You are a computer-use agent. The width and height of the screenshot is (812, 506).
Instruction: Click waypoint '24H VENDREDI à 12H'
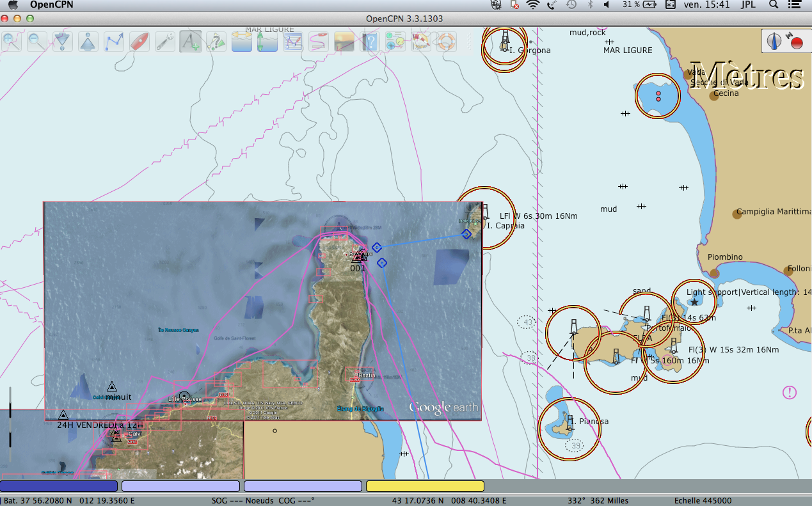[x=63, y=415]
